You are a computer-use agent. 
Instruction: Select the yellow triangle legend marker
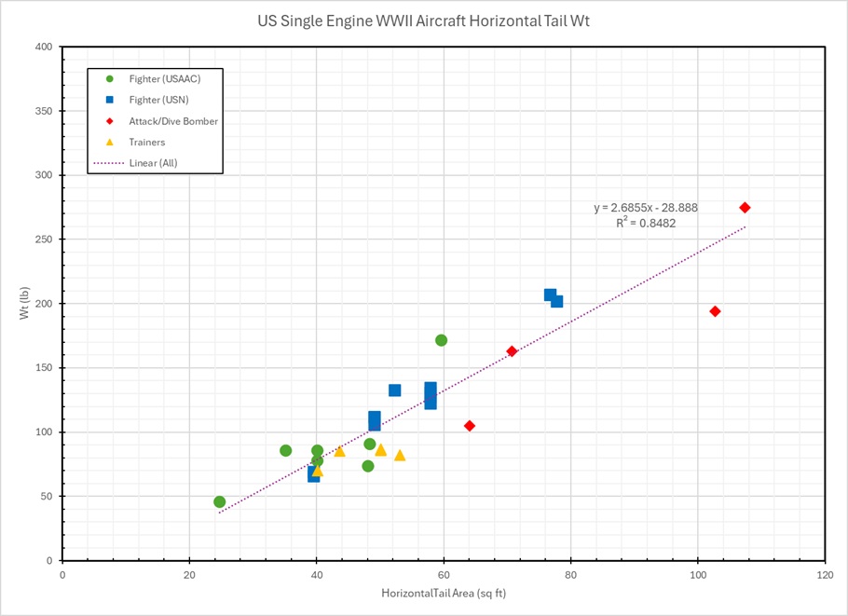click(110, 143)
